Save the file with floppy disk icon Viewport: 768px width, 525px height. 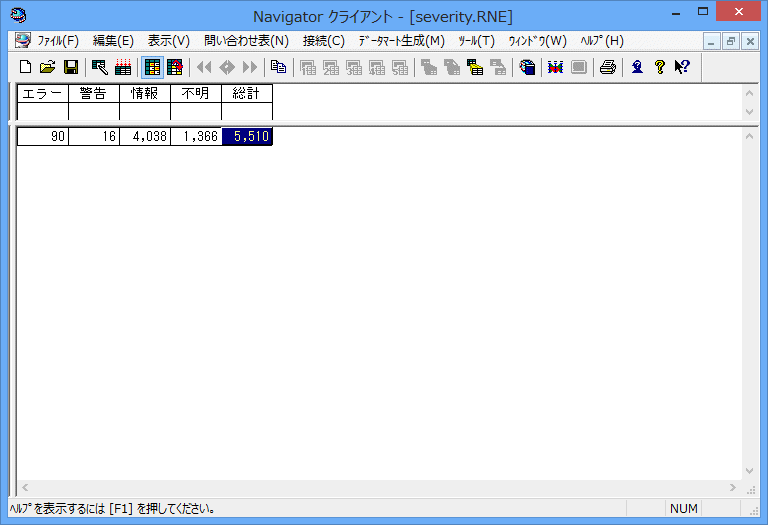point(71,67)
